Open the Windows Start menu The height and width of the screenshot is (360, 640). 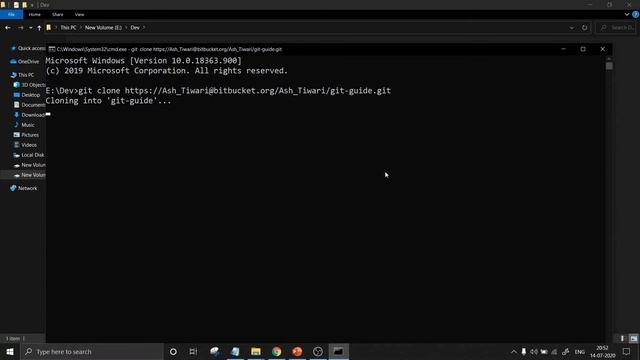click(x=10, y=351)
